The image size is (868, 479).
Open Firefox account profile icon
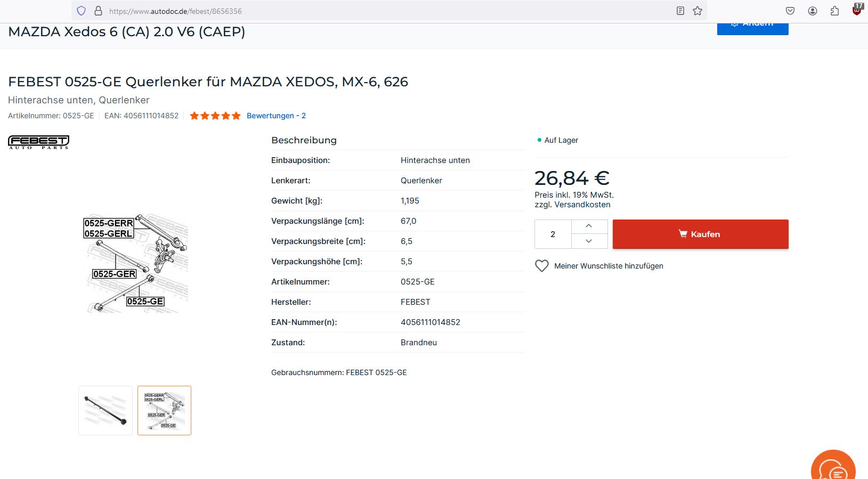[x=813, y=11]
